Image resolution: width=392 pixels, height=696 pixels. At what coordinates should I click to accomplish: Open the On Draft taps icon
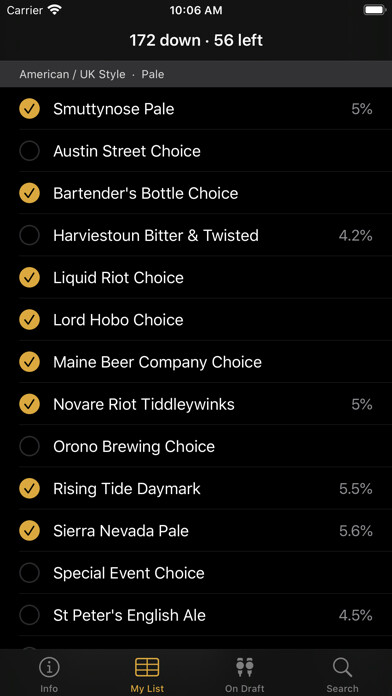click(x=245, y=667)
